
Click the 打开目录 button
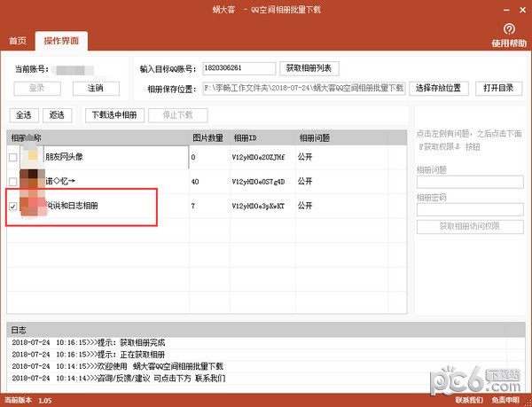[x=498, y=88]
